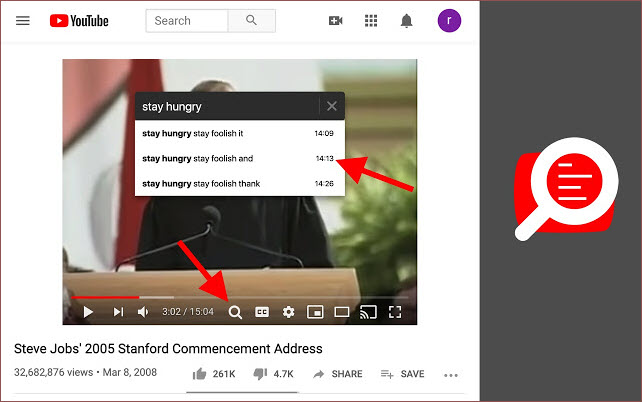Screen dimensions: 642x402
Task: Toggle miniplayer mode
Action: (315, 312)
